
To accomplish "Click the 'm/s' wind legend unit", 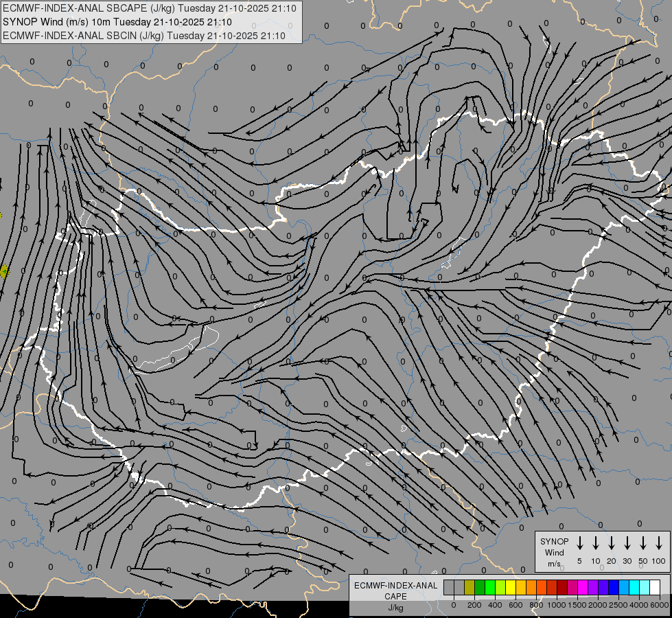I will tap(554, 564).
